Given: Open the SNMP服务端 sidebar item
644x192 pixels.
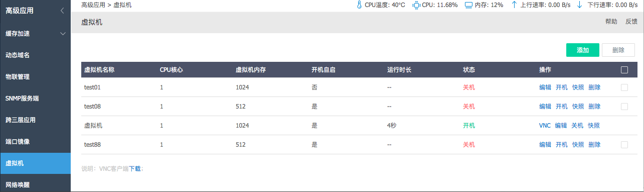Looking at the screenshot, I should click(x=35, y=99).
